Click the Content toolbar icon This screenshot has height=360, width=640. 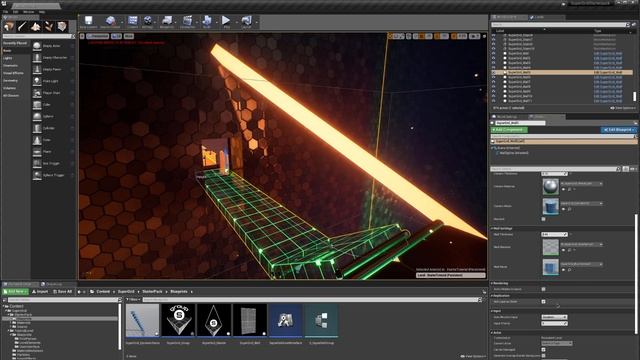pos(133,20)
